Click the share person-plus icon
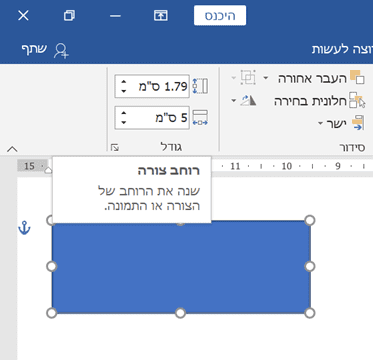373x360 pixels. (61, 51)
